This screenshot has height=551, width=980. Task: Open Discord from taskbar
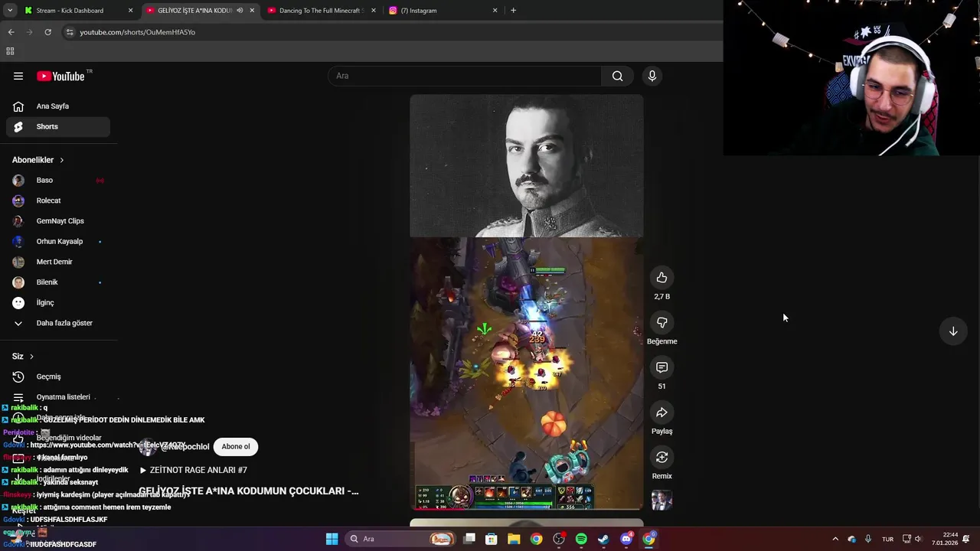[626, 539]
